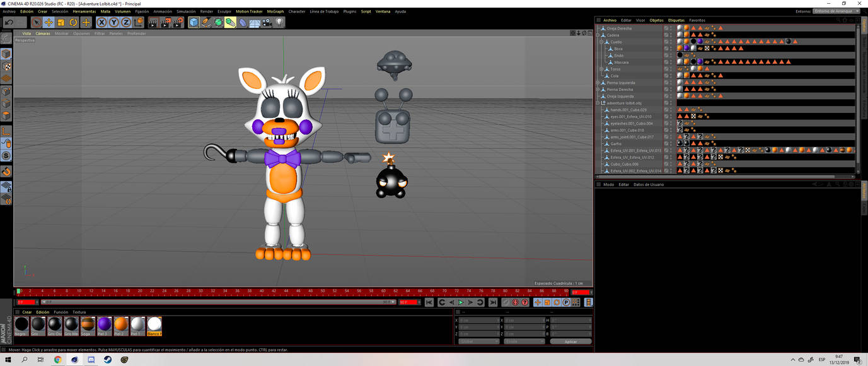Open the Cámaras viewport menu
Screen dimensions: 868x366
click(x=43, y=33)
